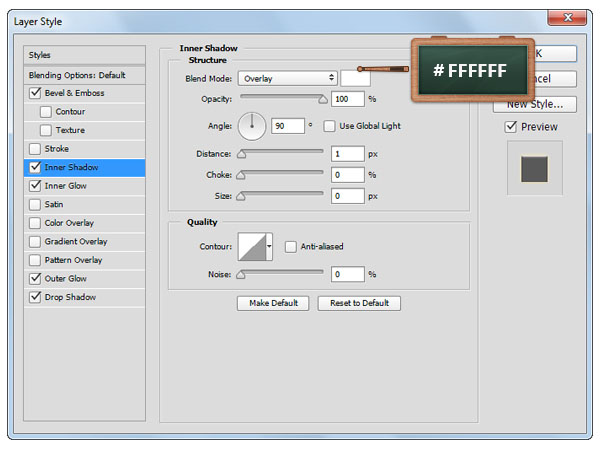Open the Blend Mode Overlay dropdown
Screen dimensions: 600x449
point(287,78)
